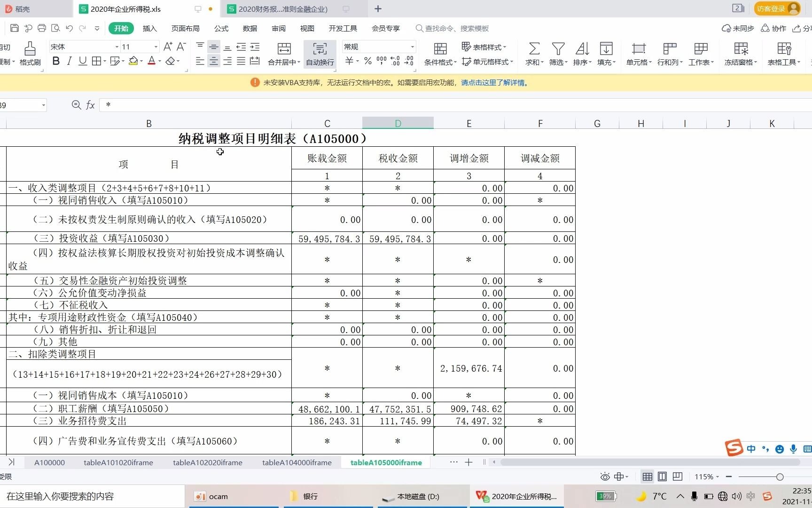Screen dimensions: 812x508
Task: Toggle Bold formatting
Action: pyautogui.click(x=56, y=61)
